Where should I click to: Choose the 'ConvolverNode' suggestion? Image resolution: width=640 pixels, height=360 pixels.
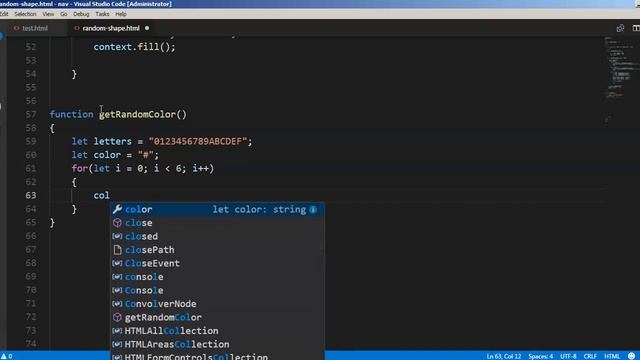tap(218, 304)
